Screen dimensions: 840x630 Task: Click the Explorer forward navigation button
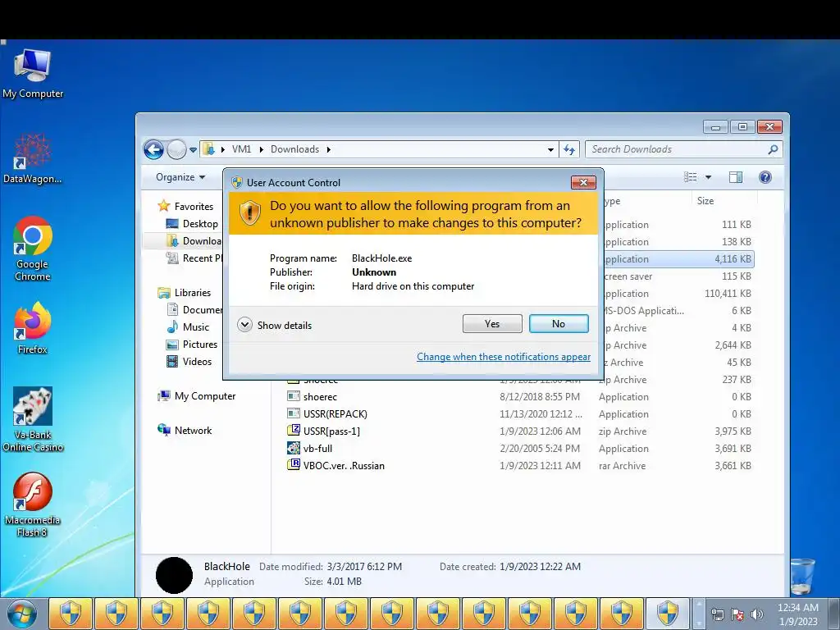pyautogui.click(x=176, y=149)
